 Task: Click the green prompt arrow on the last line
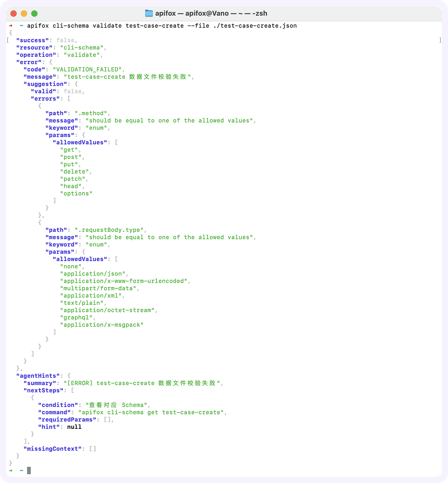click(x=11, y=470)
